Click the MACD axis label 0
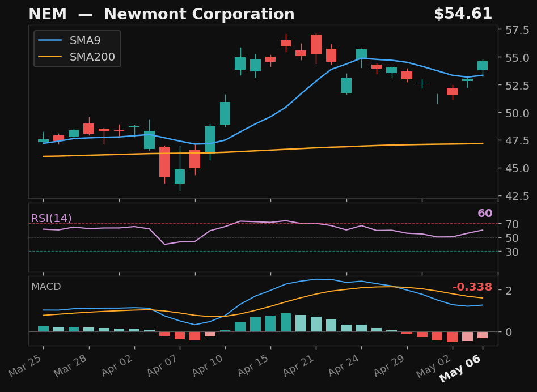The image size is (537, 392). [x=509, y=332]
